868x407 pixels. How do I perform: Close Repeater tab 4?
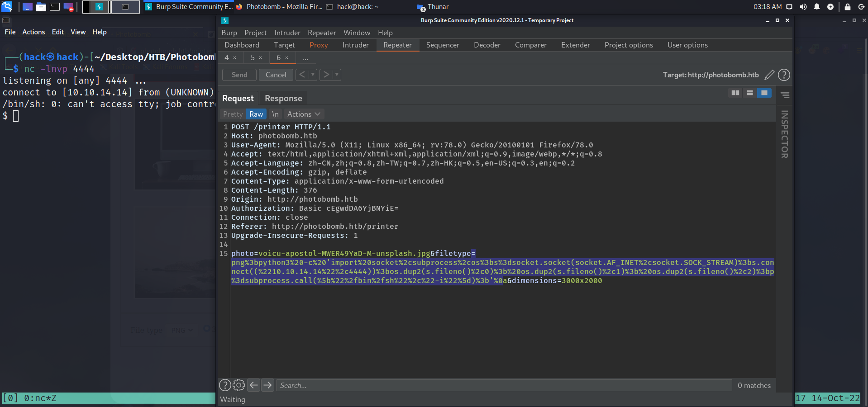tap(235, 58)
